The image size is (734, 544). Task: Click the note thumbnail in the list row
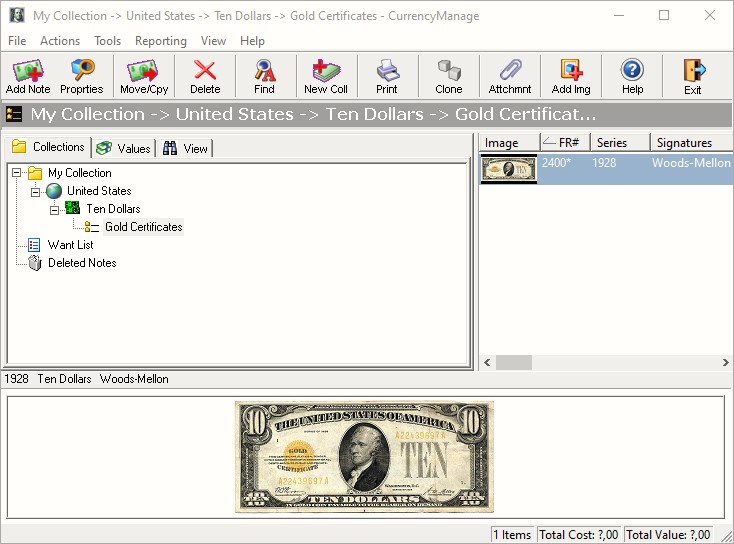click(509, 169)
